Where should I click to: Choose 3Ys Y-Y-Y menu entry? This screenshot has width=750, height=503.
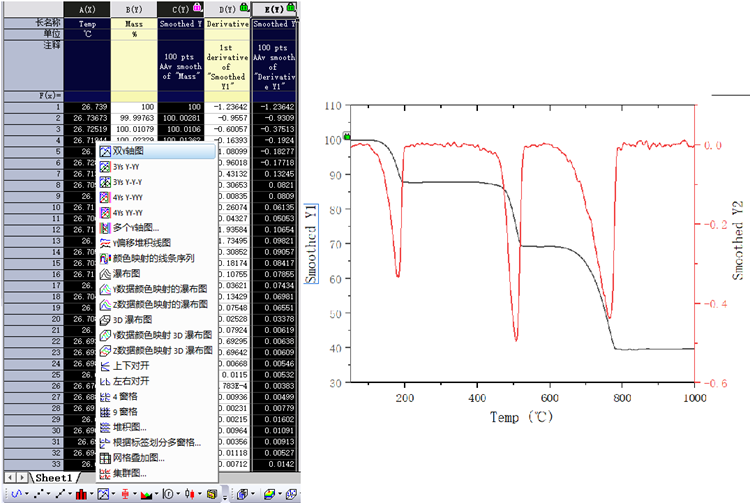pyautogui.click(x=157, y=182)
